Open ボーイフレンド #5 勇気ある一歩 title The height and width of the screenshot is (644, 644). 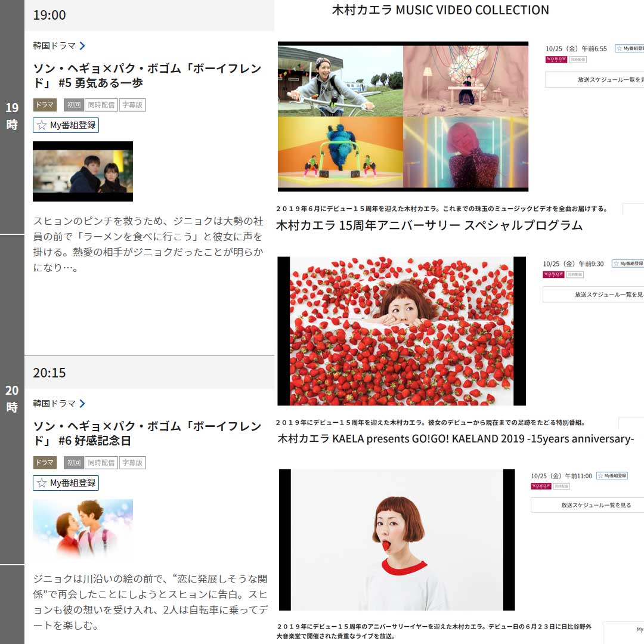147,76
